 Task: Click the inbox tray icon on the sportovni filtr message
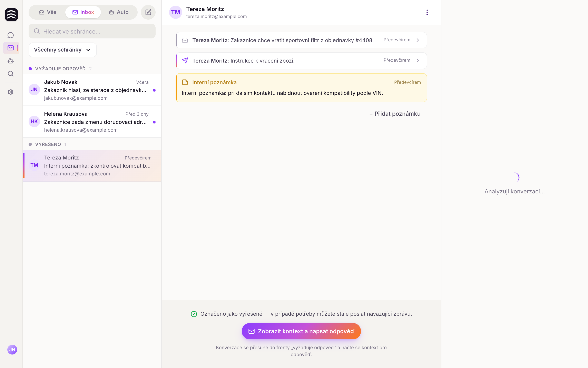[x=185, y=40]
